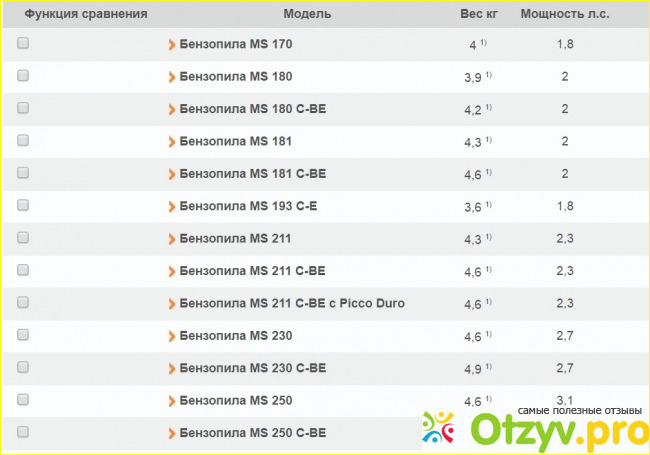650x455 pixels.
Task: Click the power value 2,7 for MS 230
Action: [x=565, y=336]
